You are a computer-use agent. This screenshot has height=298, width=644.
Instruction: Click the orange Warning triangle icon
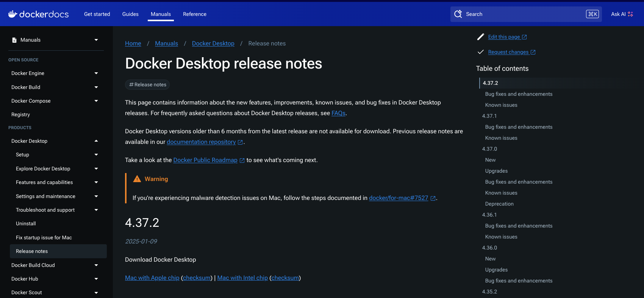[x=137, y=179]
